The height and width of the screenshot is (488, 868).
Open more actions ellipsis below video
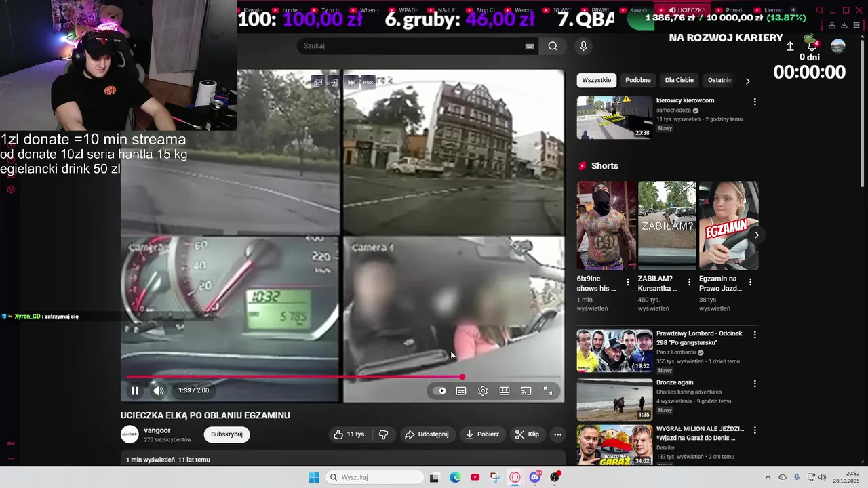click(557, 434)
